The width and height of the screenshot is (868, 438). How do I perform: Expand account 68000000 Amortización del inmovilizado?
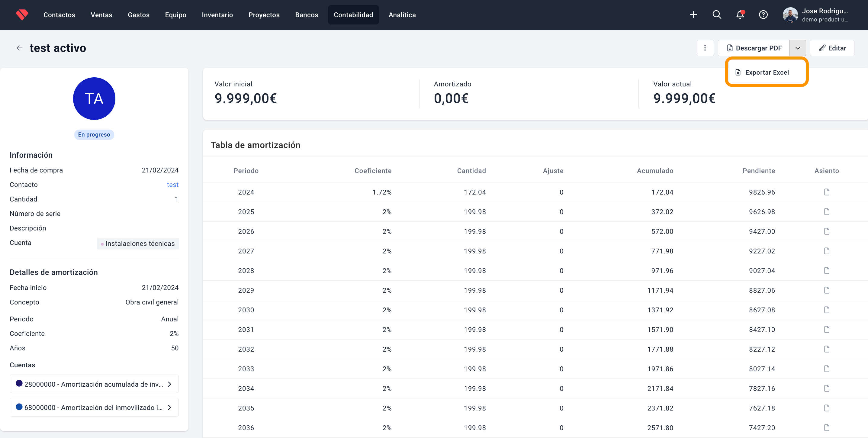pos(94,407)
